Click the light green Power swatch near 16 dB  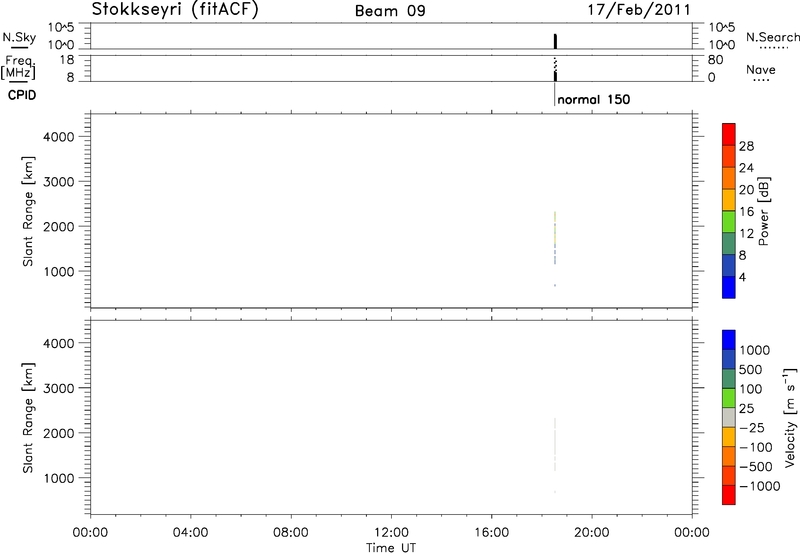click(x=729, y=221)
